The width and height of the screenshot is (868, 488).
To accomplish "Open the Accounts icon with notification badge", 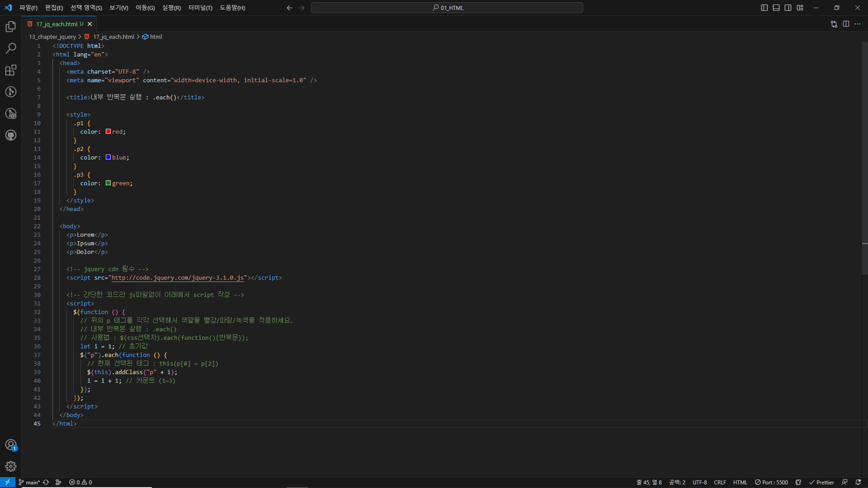I will coord(11,445).
